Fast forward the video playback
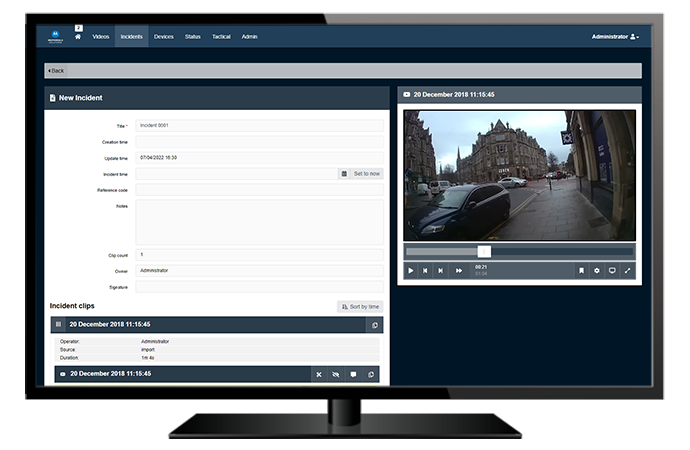Screen dimensions: 690x450 click(x=459, y=270)
